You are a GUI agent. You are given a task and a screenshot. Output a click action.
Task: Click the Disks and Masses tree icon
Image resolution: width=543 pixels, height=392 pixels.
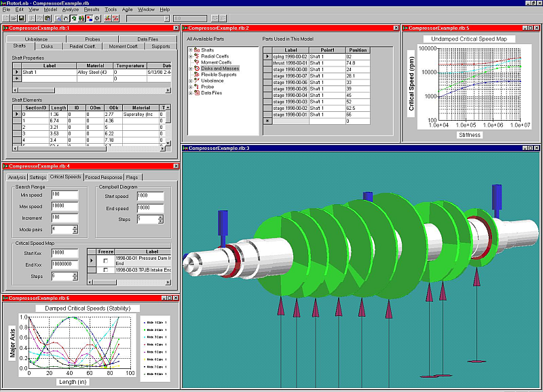(x=197, y=68)
